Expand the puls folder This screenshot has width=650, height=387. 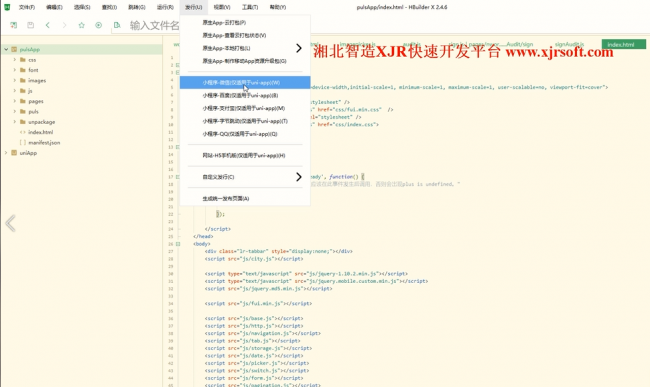(x=15, y=111)
